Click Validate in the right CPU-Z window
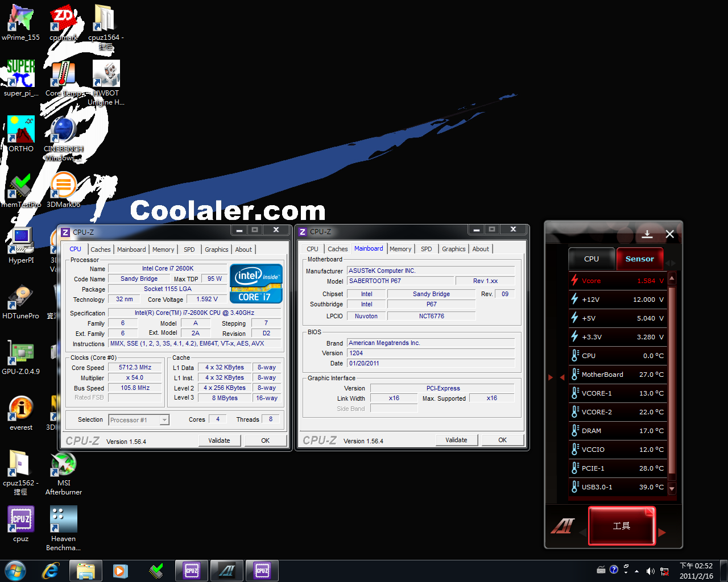 click(x=457, y=440)
